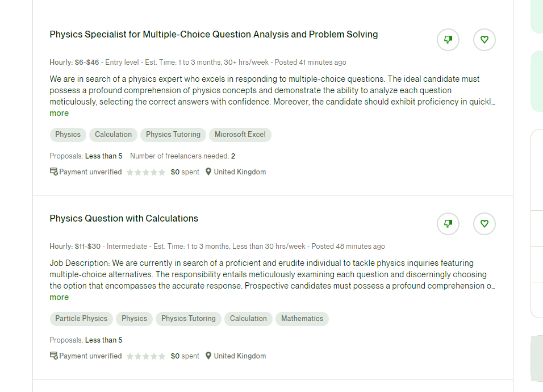Select the Particle Physics skill tag

(x=81, y=319)
